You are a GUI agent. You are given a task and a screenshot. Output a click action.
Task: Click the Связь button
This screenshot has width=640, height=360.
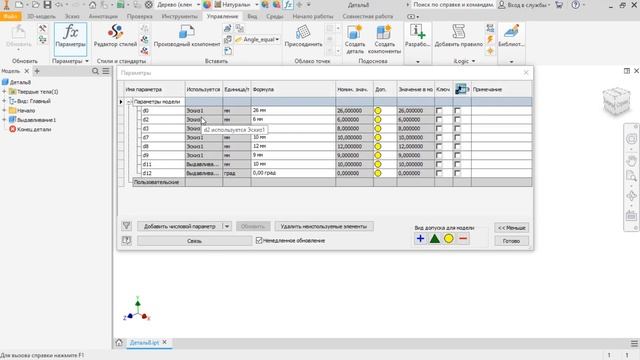point(194,241)
